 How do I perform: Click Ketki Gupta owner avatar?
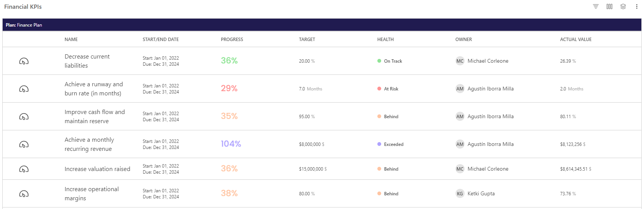pos(460,194)
